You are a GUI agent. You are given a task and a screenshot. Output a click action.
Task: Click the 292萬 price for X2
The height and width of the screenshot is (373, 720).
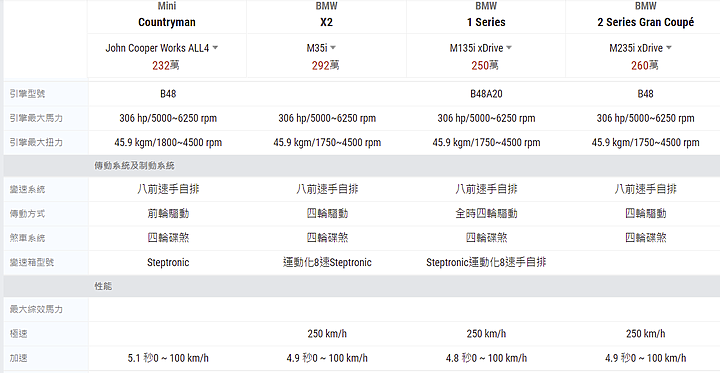(x=326, y=66)
